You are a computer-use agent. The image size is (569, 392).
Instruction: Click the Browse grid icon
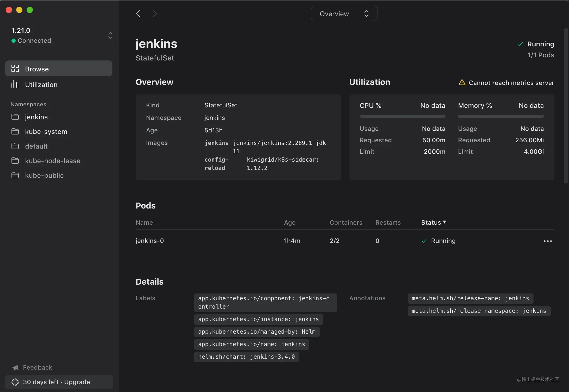coord(15,68)
